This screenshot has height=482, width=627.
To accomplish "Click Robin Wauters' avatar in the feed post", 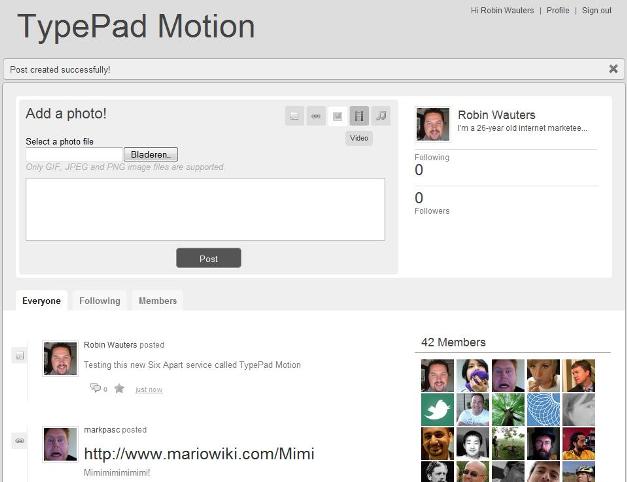I will [60, 359].
